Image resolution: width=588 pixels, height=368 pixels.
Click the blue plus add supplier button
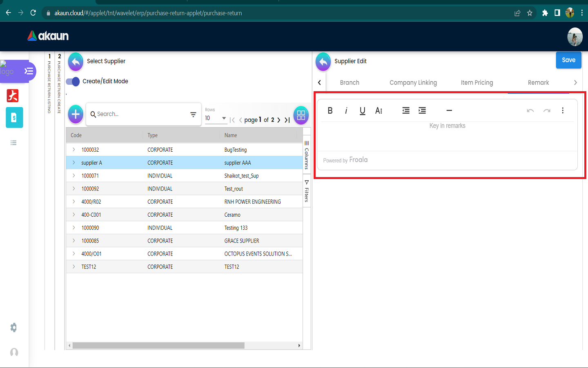click(x=76, y=114)
